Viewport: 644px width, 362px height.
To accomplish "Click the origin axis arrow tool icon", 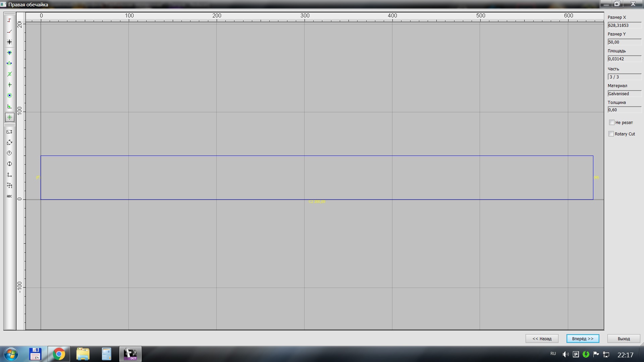I will [9, 175].
